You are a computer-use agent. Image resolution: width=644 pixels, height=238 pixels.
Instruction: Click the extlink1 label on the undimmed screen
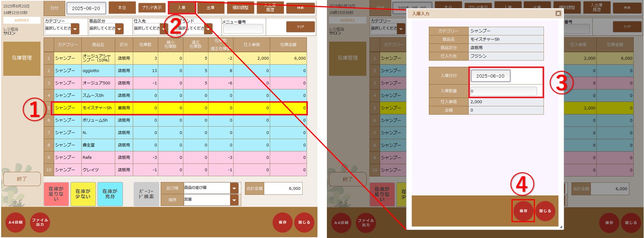click(22, 20)
